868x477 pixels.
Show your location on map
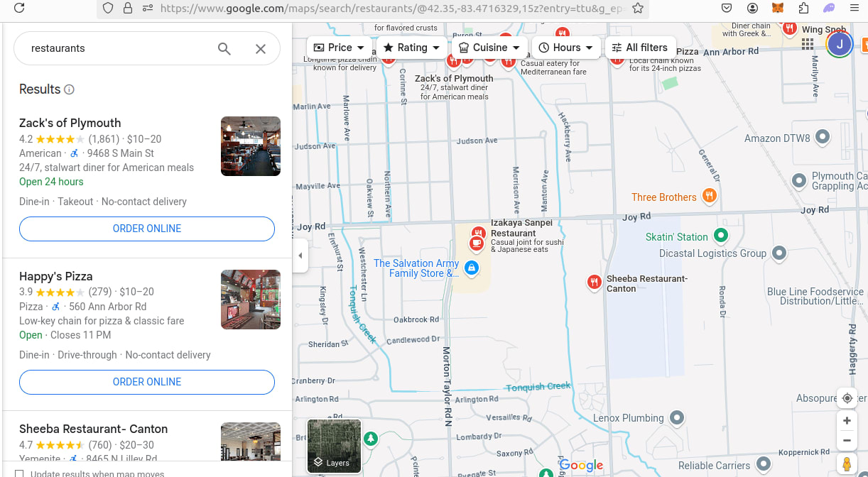click(847, 398)
